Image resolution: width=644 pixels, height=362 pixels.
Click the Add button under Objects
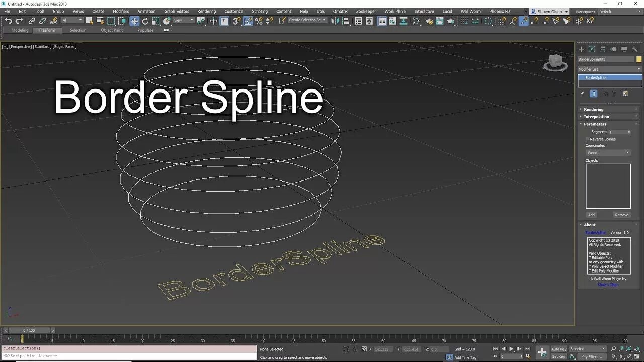click(x=591, y=215)
